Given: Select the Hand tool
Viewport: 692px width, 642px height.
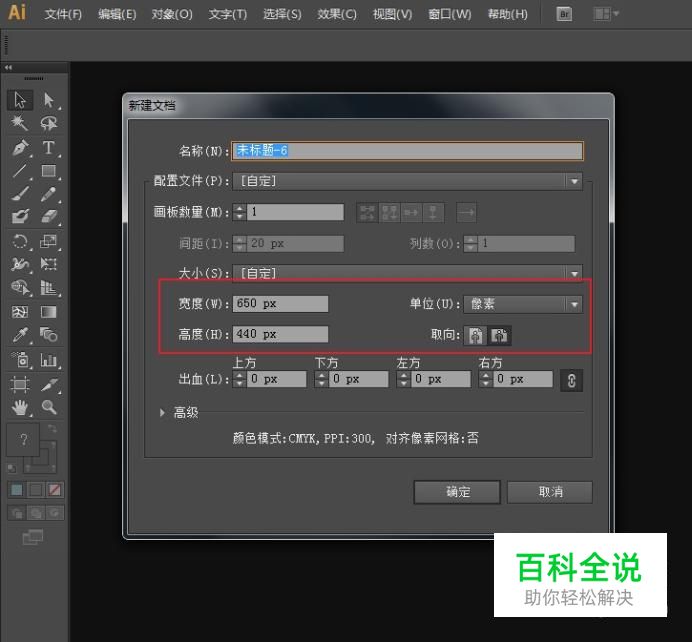Looking at the screenshot, I should pyautogui.click(x=20, y=407).
